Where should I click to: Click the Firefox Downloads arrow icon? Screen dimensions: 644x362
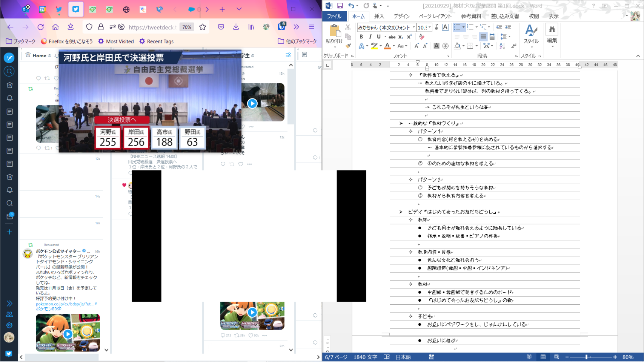236,27
